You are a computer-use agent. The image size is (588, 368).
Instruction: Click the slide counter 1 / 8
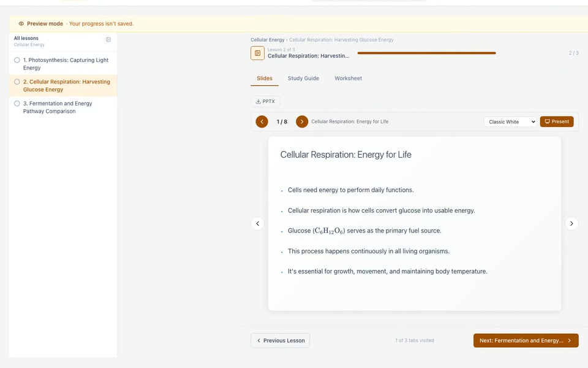click(x=282, y=121)
